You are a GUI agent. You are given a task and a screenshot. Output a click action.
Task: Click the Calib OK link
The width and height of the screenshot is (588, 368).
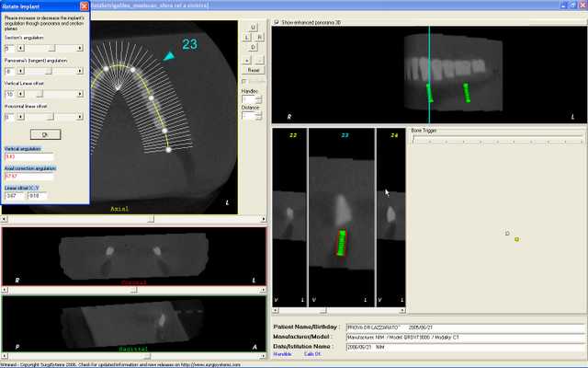point(312,354)
